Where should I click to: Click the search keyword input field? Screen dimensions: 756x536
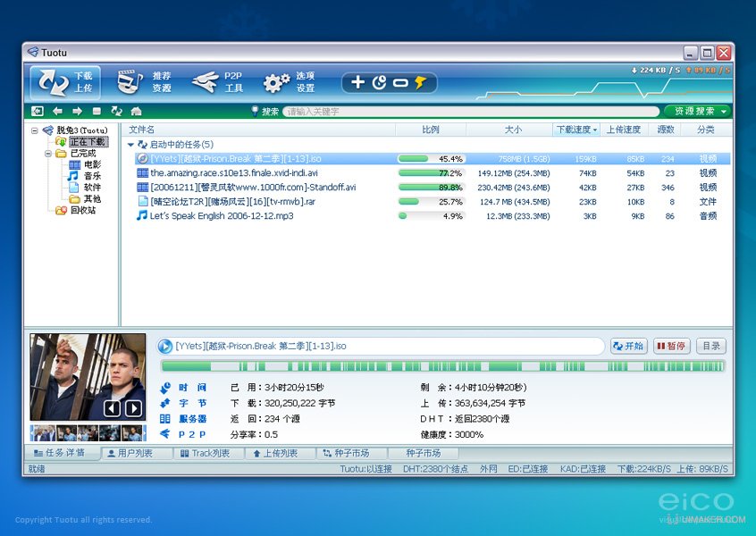click(471, 112)
